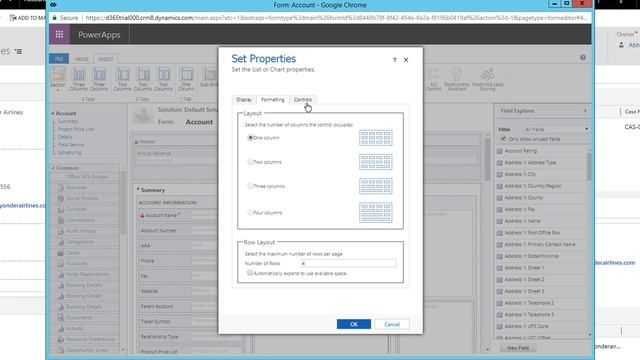
Task: Click the ACI Control ribbon icon
Action: (433, 79)
